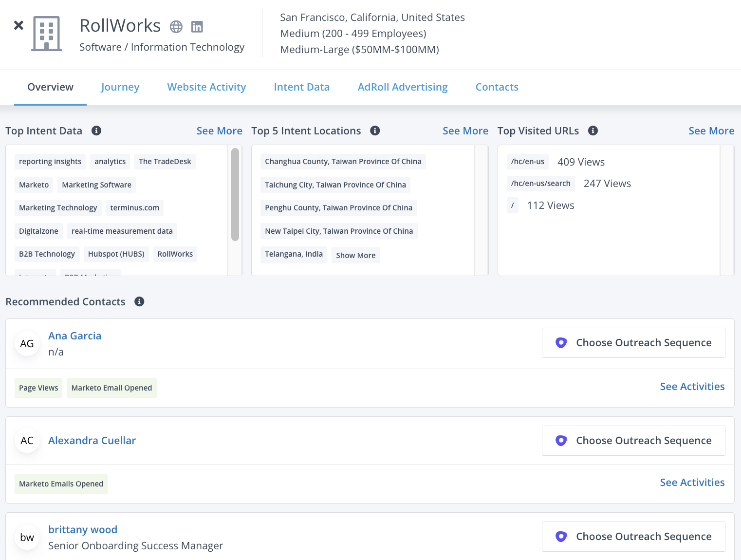
Task: Open Choose Outreach Sequence for brittany wood
Action: (x=633, y=537)
